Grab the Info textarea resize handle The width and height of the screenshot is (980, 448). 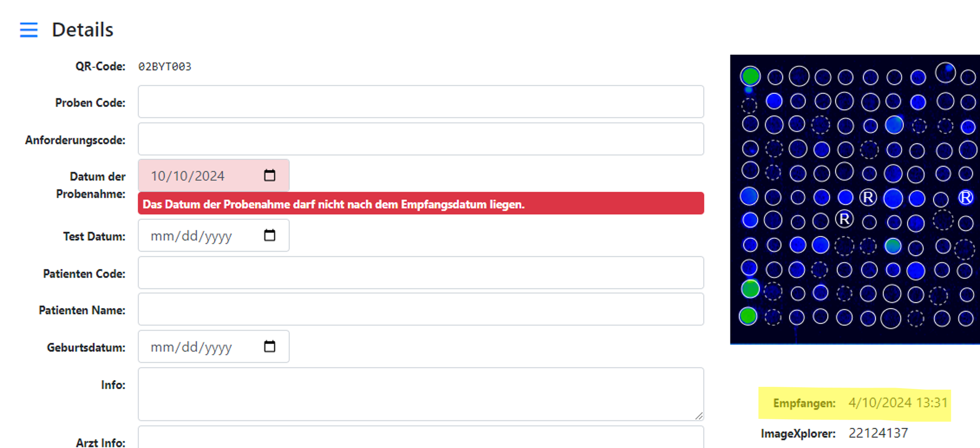click(x=699, y=416)
